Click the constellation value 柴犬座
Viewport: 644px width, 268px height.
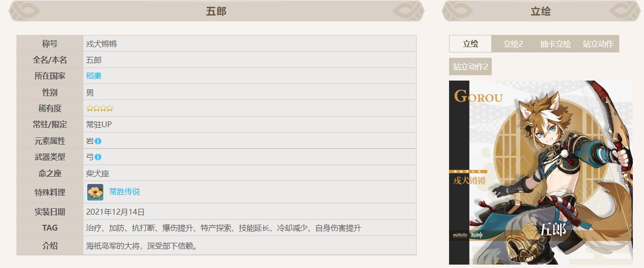(98, 173)
